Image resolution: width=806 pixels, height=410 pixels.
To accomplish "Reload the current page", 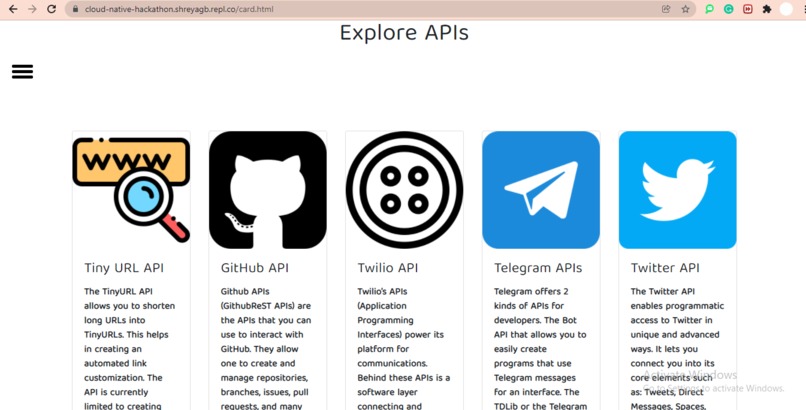I will 51,9.
